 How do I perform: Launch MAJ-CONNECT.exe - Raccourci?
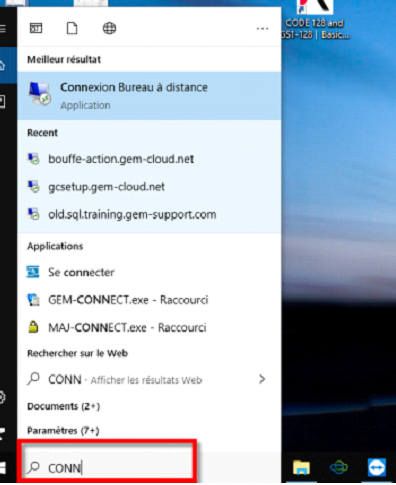(149, 328)
